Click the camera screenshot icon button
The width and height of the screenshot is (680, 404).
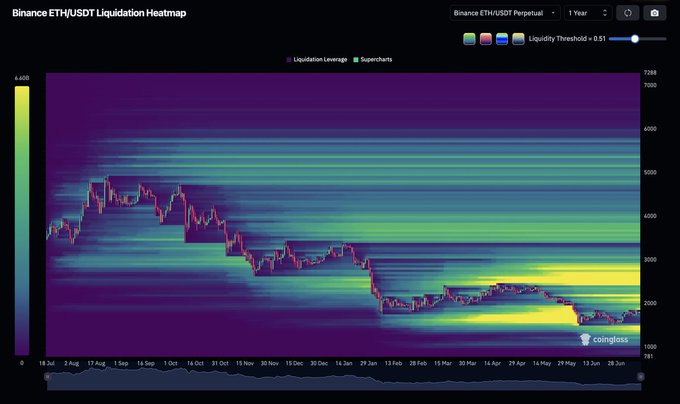click(655, 13)
